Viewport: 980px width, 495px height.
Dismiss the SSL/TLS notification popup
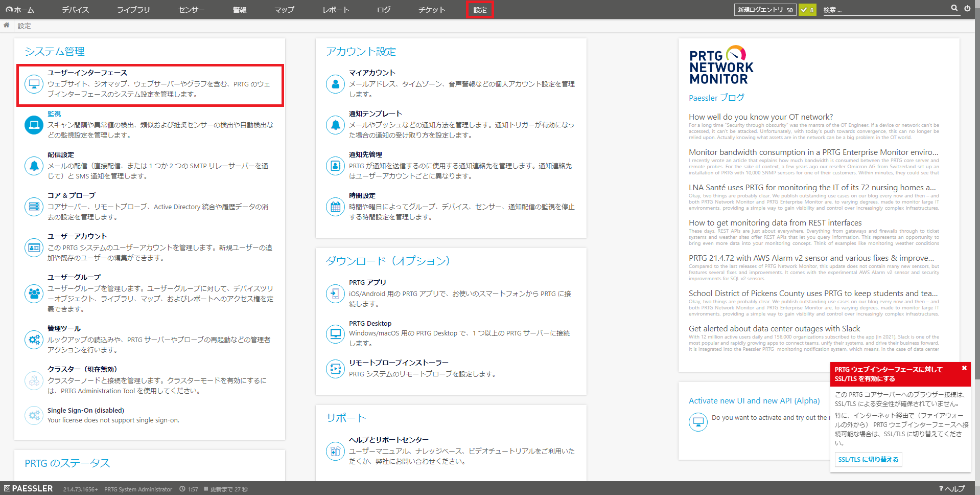[964, 368]
